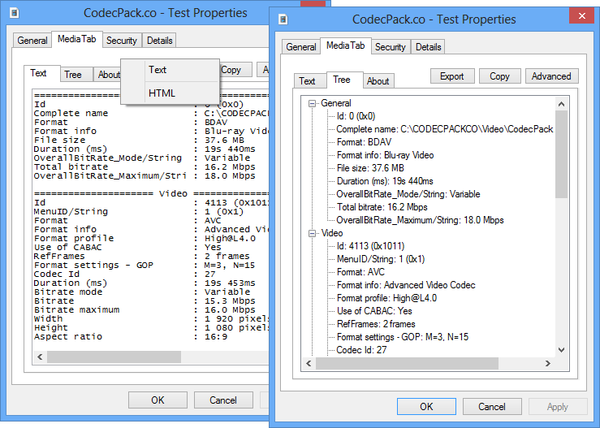Screen dimensions: 600x428
Task: Select the Text sub-tab in the back window
Action: 38,73
